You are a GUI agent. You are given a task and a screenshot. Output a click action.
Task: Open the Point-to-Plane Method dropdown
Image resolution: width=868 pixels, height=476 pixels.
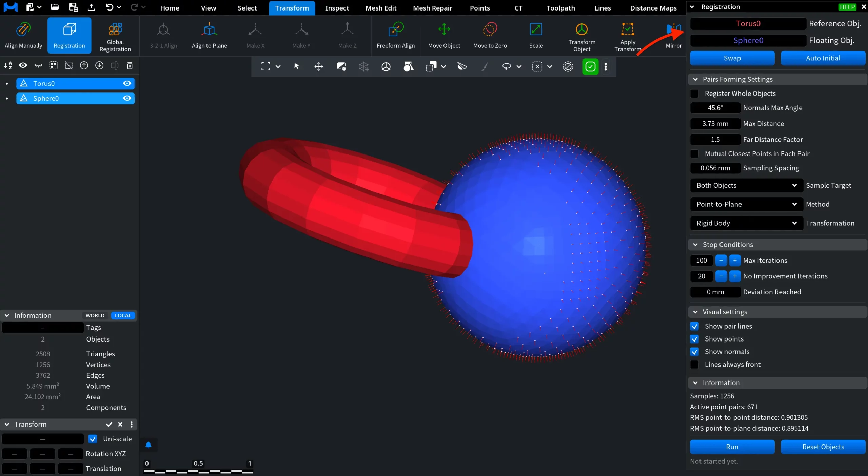[747, 204]
